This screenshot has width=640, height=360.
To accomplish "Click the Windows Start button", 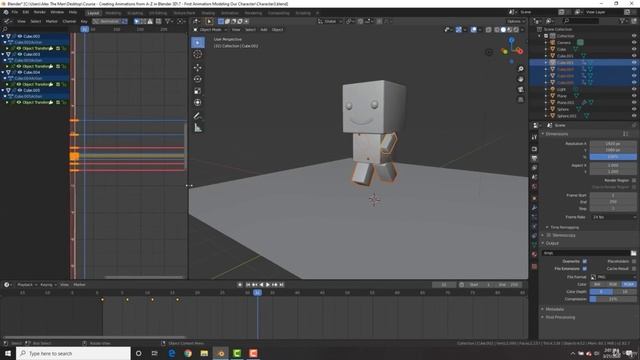I will [8, 353].
